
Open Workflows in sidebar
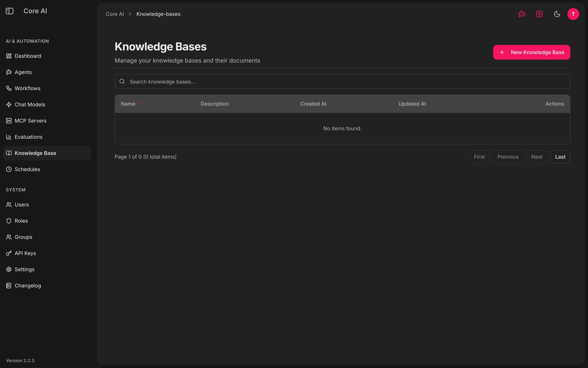click(x=47, y=88)
